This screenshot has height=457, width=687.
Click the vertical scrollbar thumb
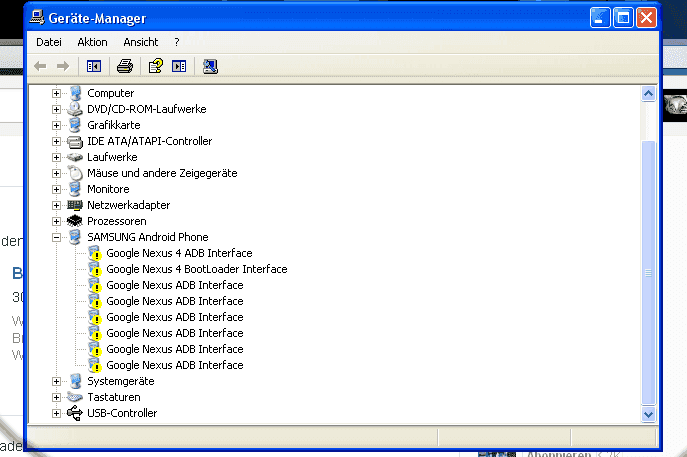[648, 273]
